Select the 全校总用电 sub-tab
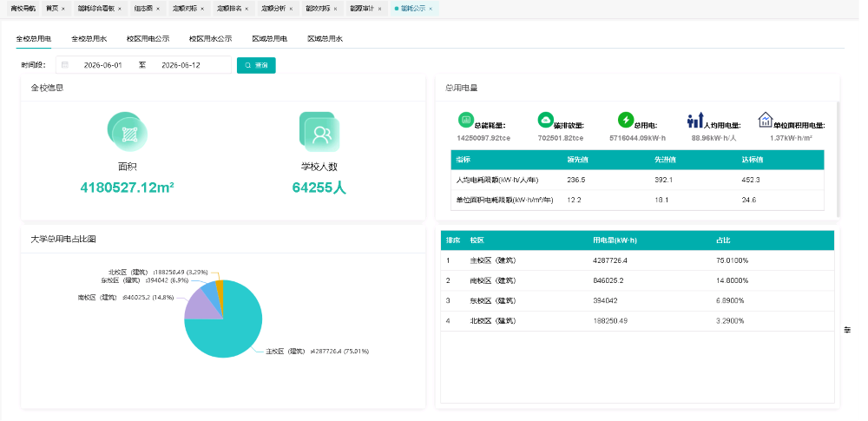This screenshot has height=421, width=868. [34, 39]
